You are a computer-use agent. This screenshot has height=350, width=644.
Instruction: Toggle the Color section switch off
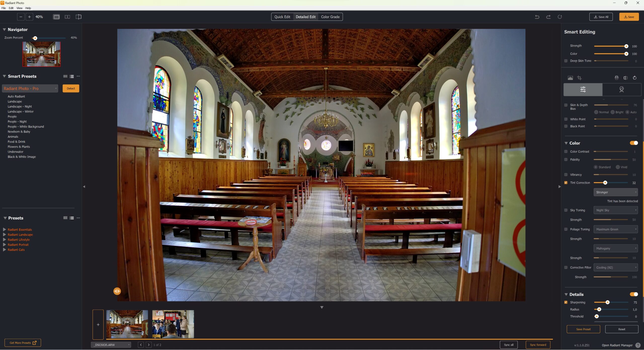coord(634,143)
